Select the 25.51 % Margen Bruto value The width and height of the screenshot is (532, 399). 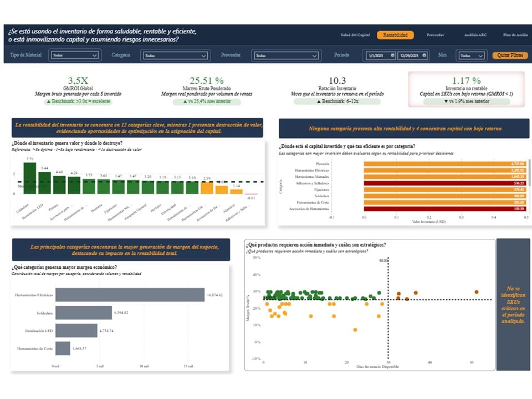coord(206,80)
